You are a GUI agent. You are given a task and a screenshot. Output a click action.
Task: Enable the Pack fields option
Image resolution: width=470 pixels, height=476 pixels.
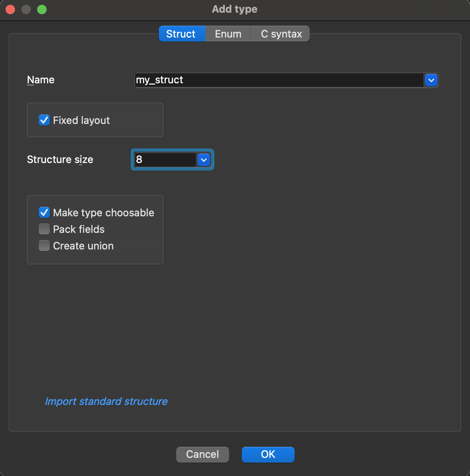(x=44, y=229)
